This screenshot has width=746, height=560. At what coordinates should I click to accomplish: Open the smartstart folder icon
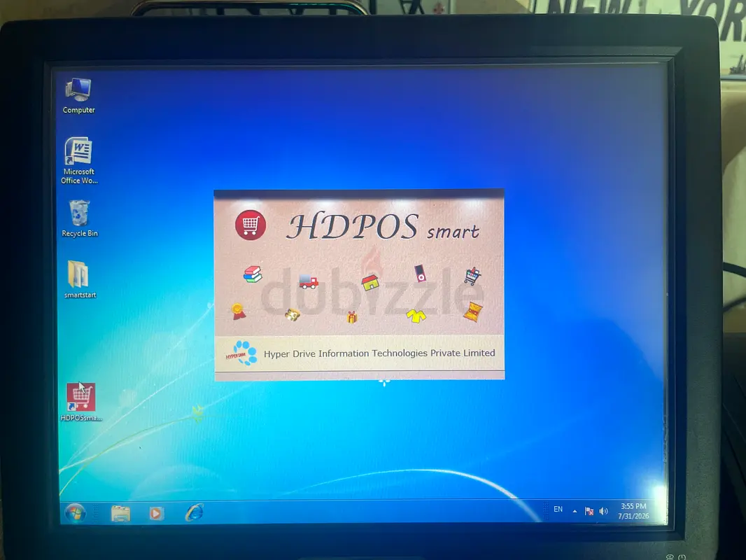(80, 279)
